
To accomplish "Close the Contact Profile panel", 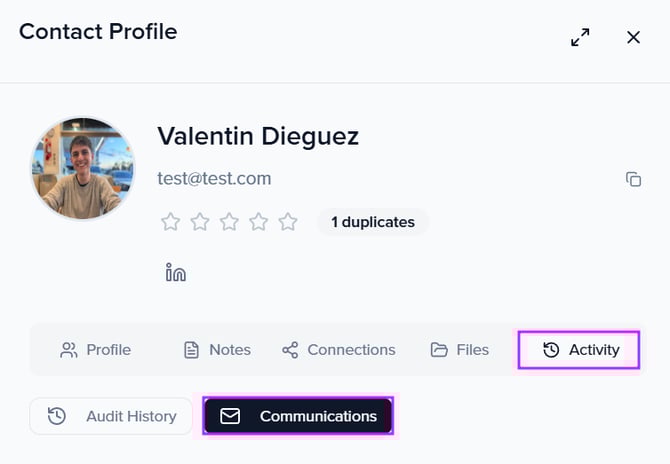I will click(633, 37).
